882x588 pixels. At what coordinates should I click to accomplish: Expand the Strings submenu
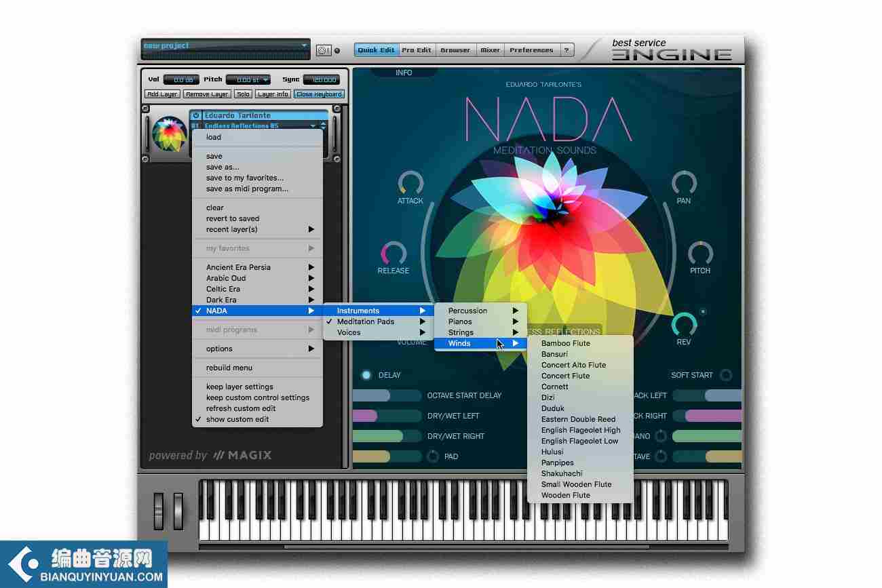click(480, 332)
